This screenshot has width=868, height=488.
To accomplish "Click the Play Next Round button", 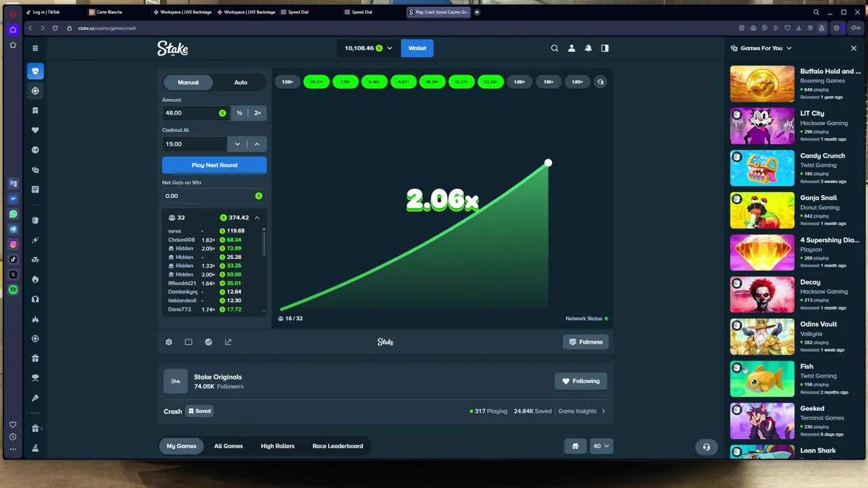I will [214, 165].
